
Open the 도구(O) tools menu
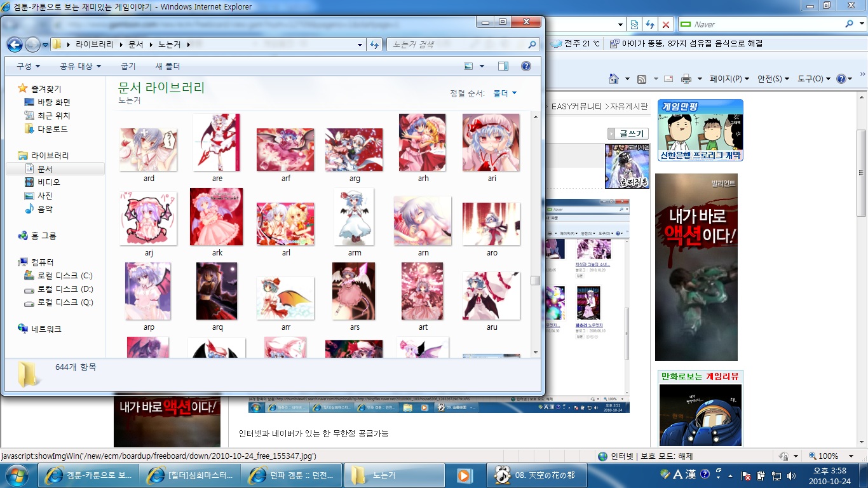tap(814, 79)
